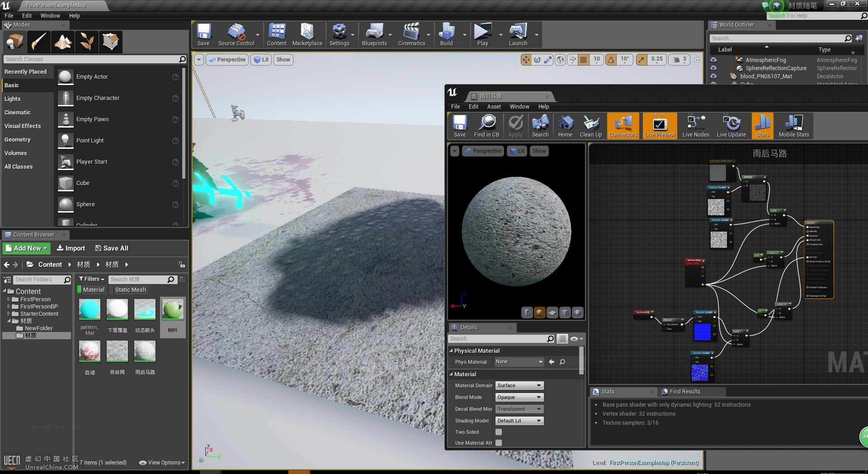This screenshot has width=868, height=474.
Task: Open Shading Model dropdown
Action: [519, 421]
